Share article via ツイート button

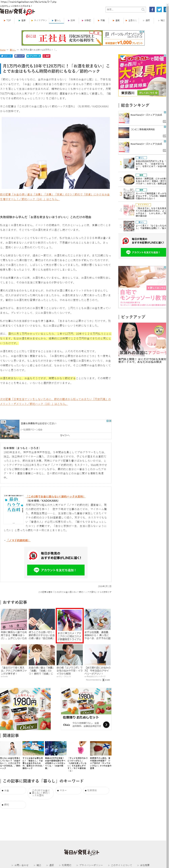pos(6,56)
